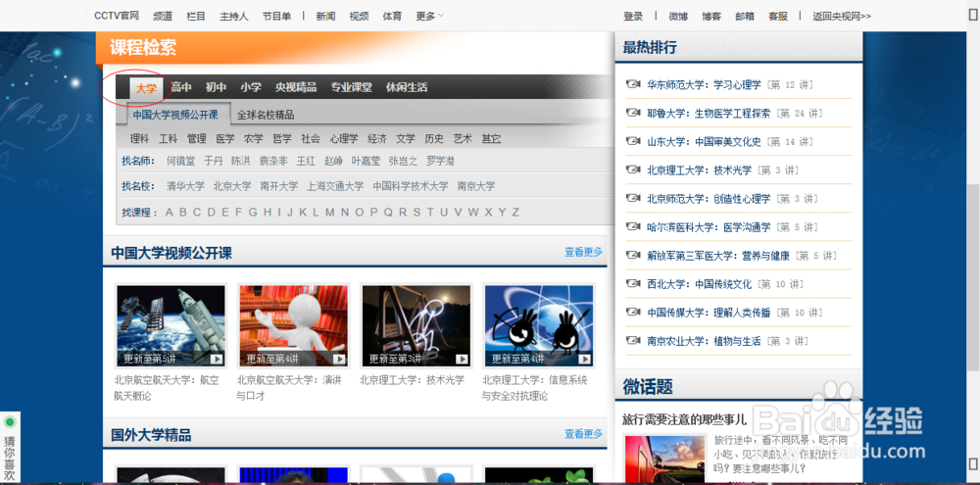Select teacher 罗学港
This screenshot has width=980, height=485.
(441, 162)
